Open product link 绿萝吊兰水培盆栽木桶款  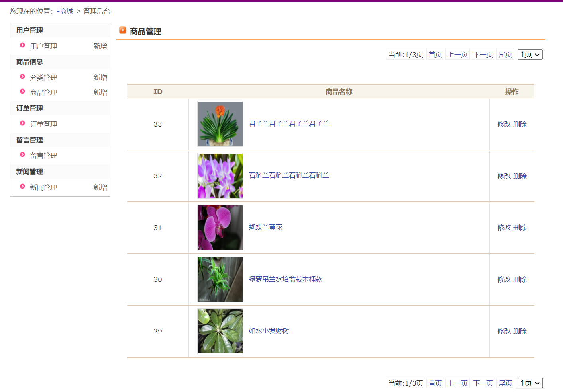(x=286, y=279)
